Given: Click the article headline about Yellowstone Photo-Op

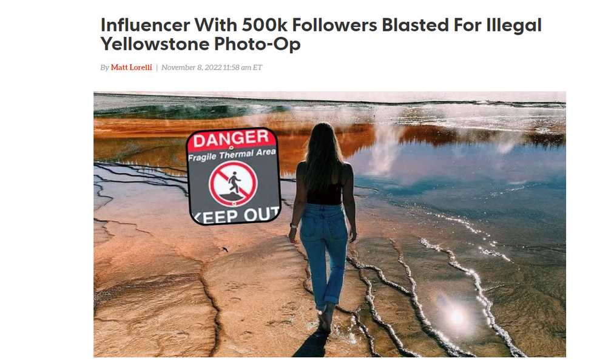Looking at the screenshot, I should click(320, 34).
